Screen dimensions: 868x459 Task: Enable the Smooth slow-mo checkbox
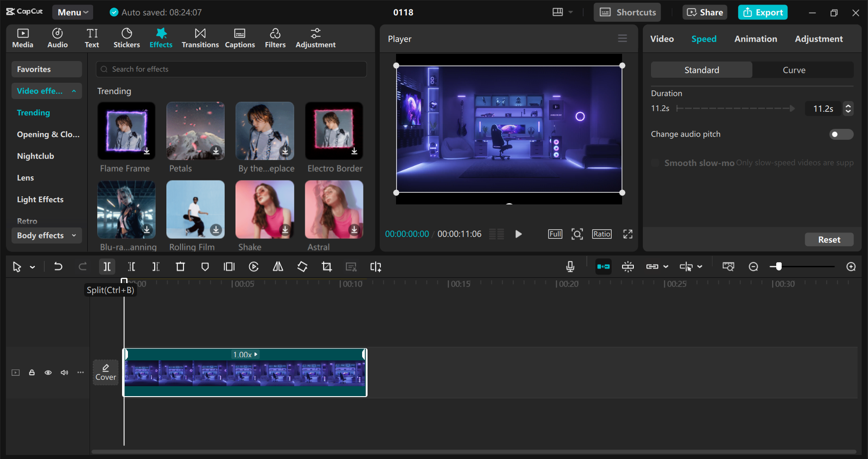coord(655,163)
